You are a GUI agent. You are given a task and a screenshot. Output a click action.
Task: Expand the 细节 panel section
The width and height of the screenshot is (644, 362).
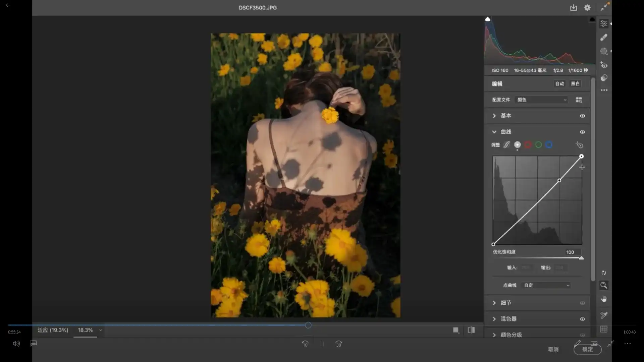494,303
